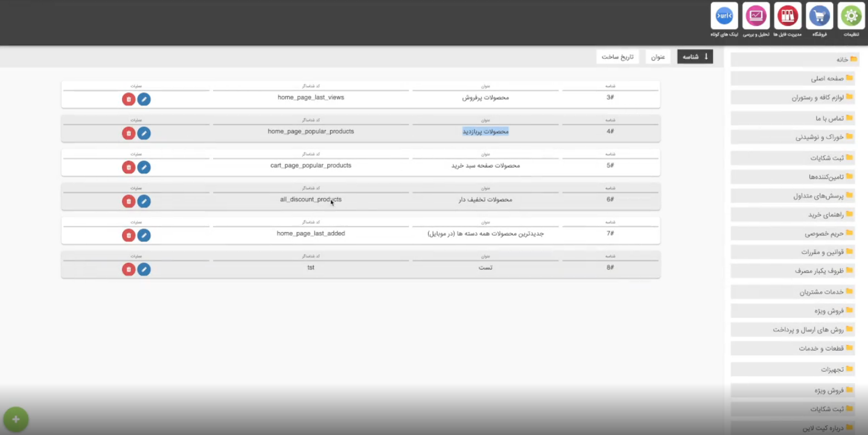Viewport: 868px width, 435px height.
Task: Open لینک های کوتاه with the url icon
Action: (x=724, y=16)
